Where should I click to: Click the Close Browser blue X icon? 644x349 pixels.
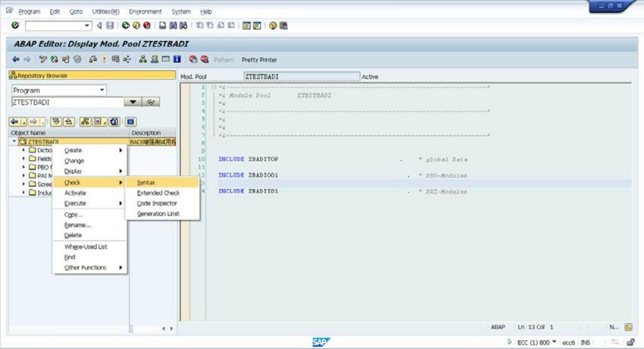[x=130, y=122]
